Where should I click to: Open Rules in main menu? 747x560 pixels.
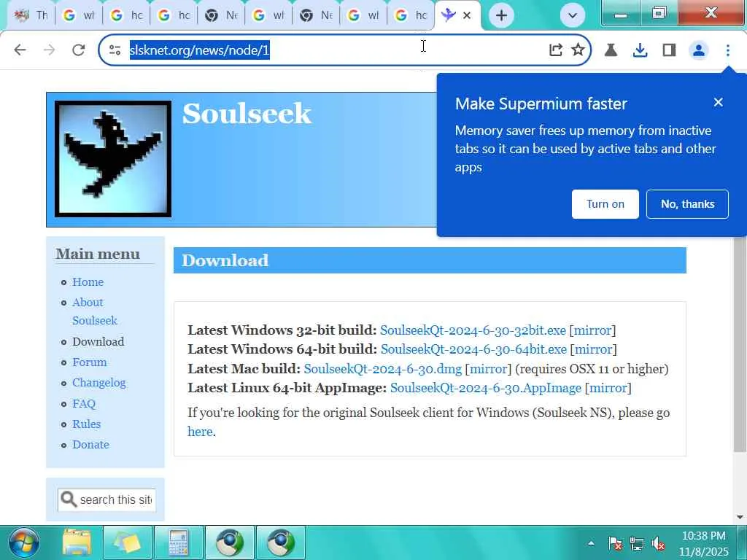pos(86,424)
